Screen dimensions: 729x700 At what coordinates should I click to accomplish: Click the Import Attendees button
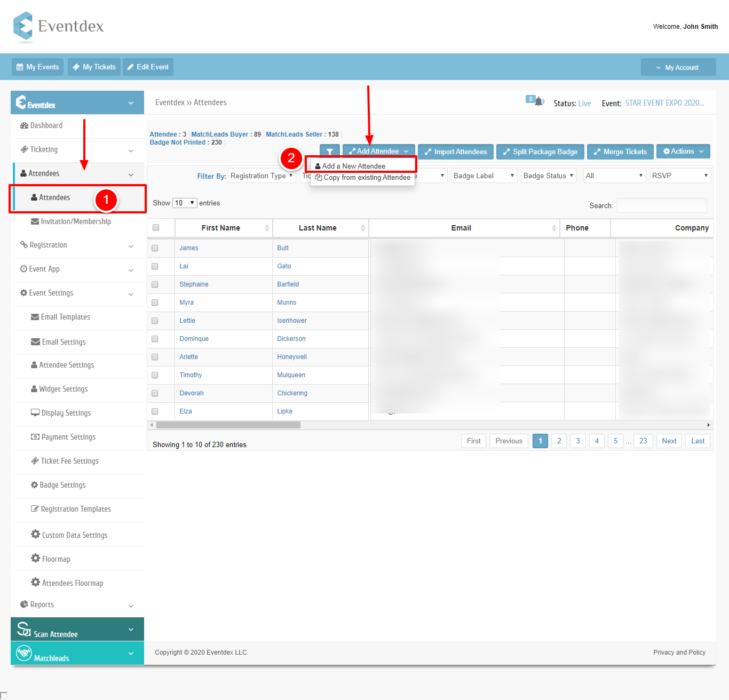click(x=456, y=152)
